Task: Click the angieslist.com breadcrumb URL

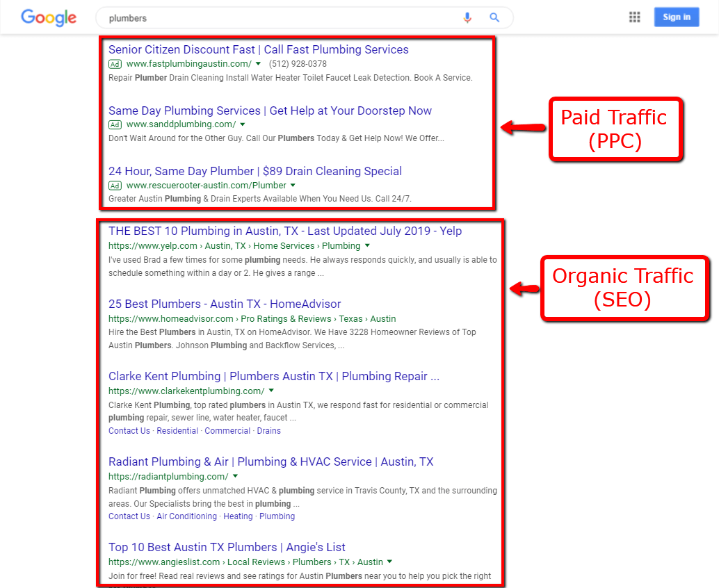Action: point(245,562)
